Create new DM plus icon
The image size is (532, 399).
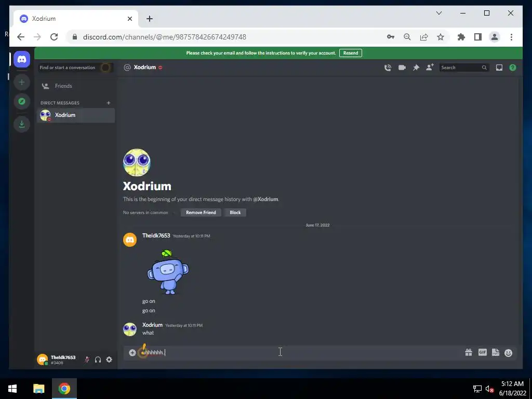click(109, 103)
